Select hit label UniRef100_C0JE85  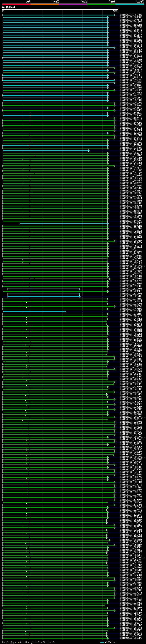click(x=131, y=17)
